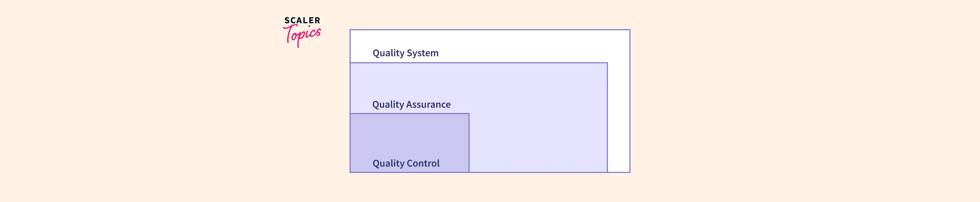This screenshot has height=202, width=980.
Task: Click the word System in the diagram
Action: (422, 53)
